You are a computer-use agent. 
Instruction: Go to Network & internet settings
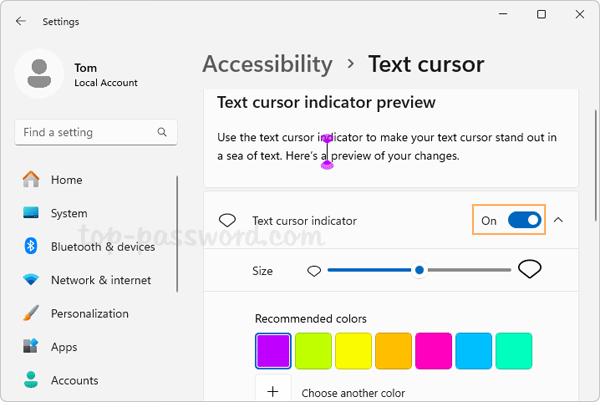click(x=100, y=280)
